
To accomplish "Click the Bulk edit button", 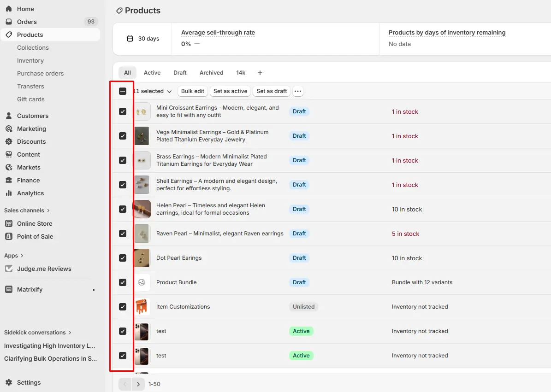I will (193, 91).
